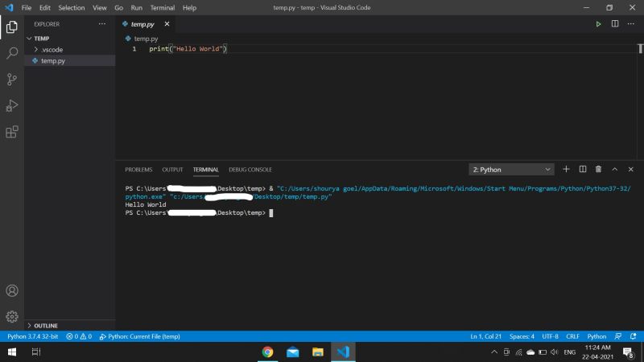Open the Run and Debug view
644x362 pixels.
(12, 105)
